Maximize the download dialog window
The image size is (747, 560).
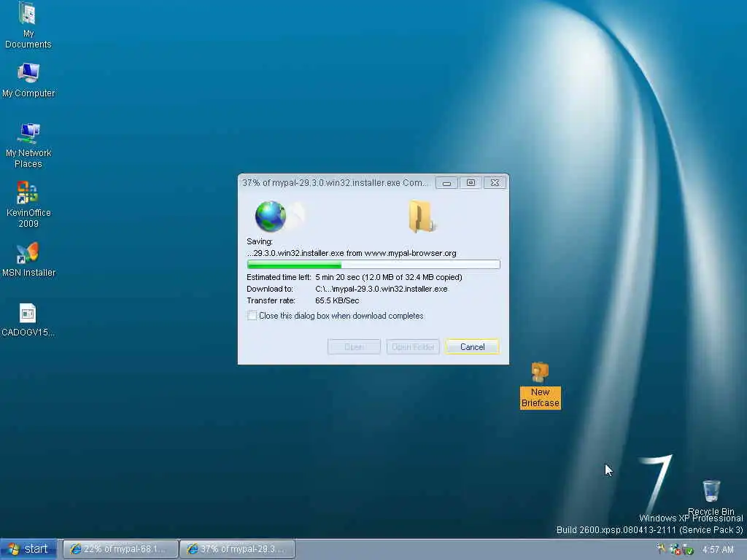tap(471, 183)
